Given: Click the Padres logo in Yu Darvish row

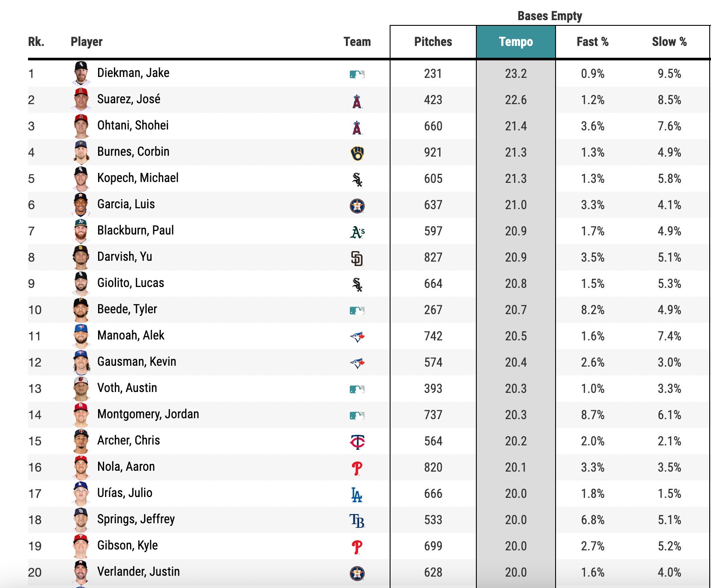Looking at the screenshot, I should (357, 258).
